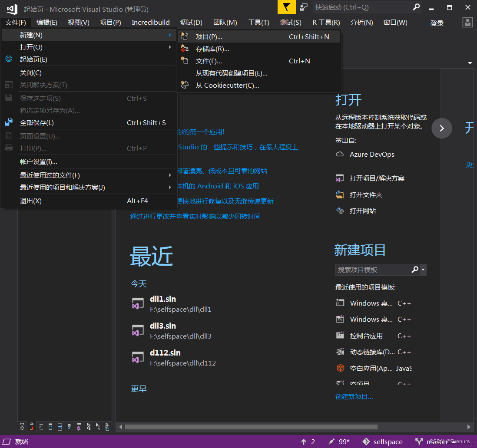Click the dll3.sln solution icon

pyautogui.click(x=138, y=331)
